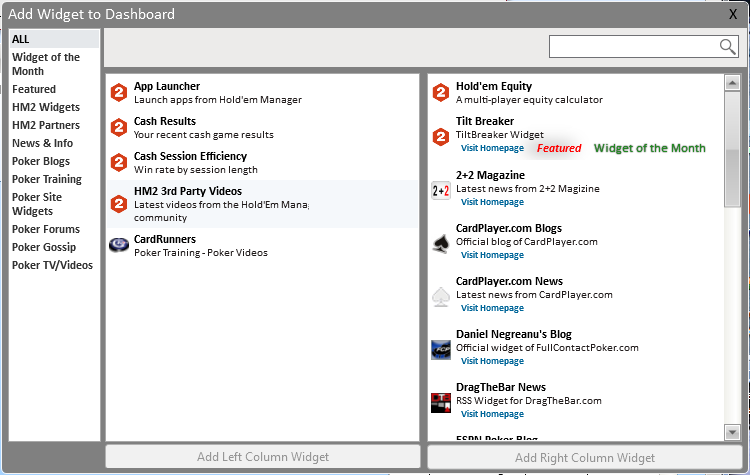
Task: Click the CardPlayer.com Blogs spade icon
Action: [441, 244]
